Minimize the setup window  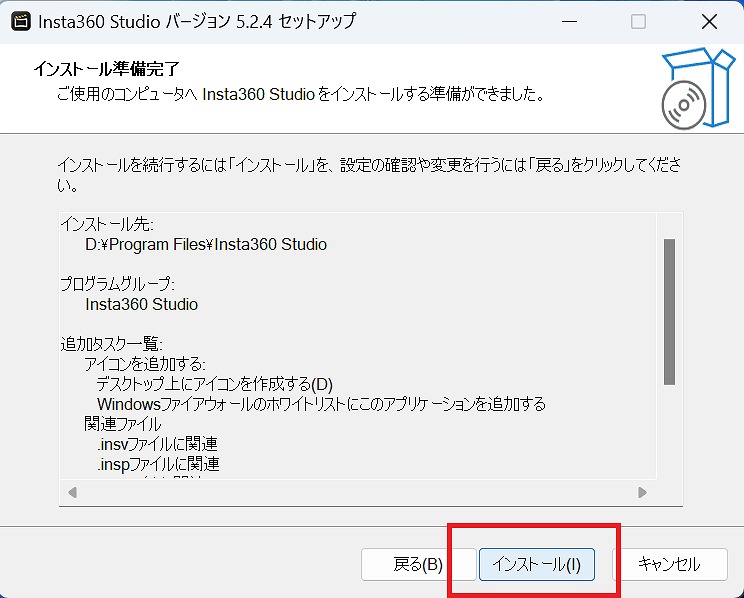pos(569,22)
